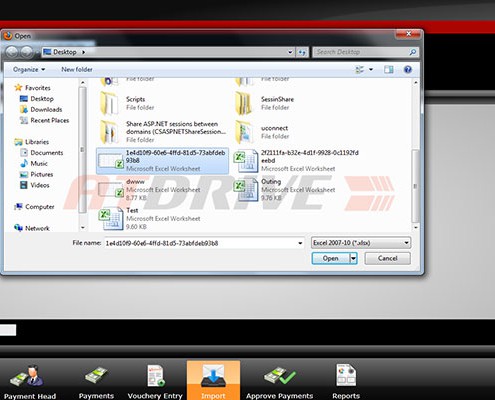Viewport: 495px width, 400px height.
Task: Open the Organize menu
Action: [x=29, y=69]
